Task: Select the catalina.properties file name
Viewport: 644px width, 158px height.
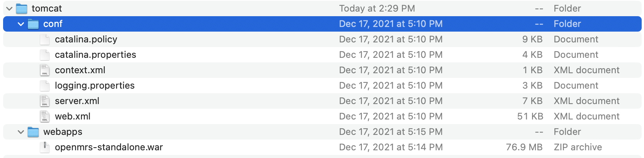Action: (95, 55)
